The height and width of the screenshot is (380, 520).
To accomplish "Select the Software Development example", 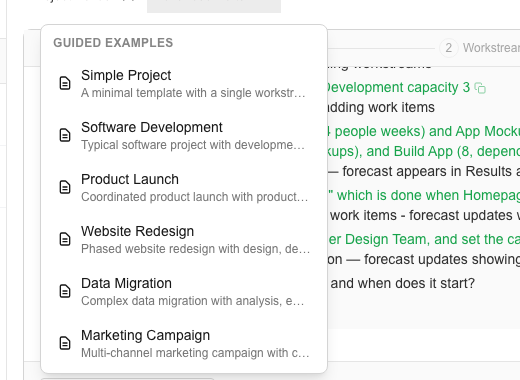I will click(184, 135).
